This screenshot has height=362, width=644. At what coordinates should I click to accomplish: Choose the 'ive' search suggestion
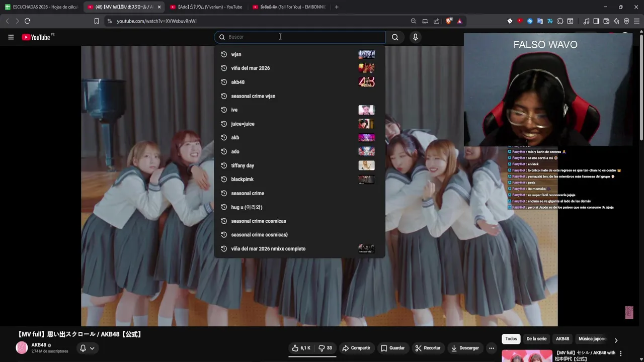pos(299,110)
